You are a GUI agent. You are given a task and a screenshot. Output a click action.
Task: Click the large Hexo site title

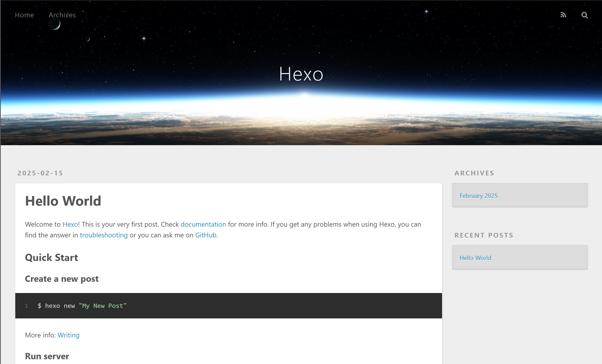[x=301, y=74]
